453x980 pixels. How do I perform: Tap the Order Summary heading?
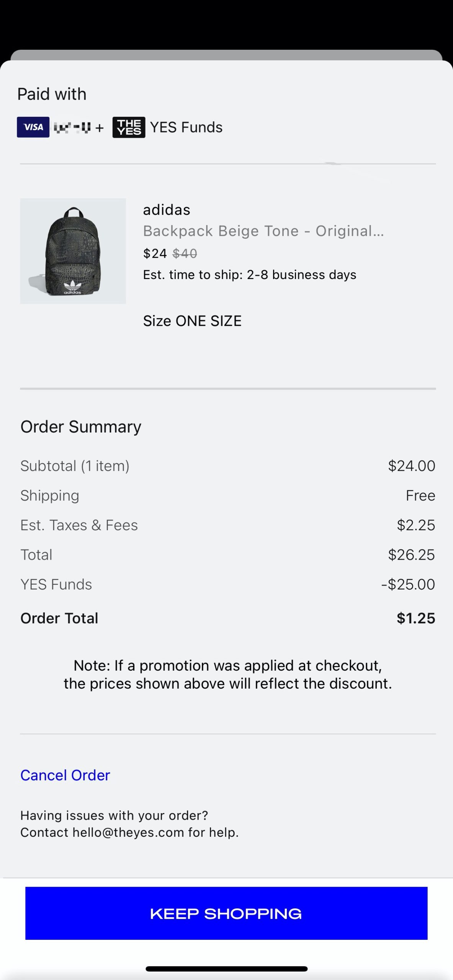pyautogui.click(x=81, y=427)
